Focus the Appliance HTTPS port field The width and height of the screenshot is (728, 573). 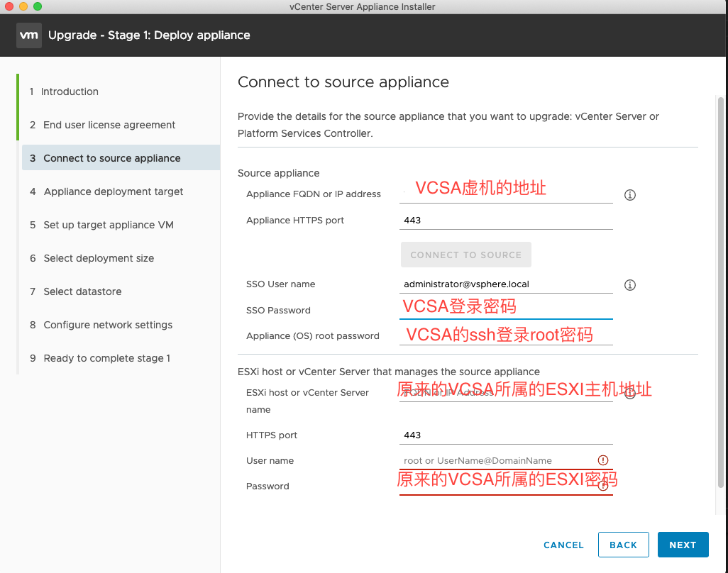click(506, 220)
